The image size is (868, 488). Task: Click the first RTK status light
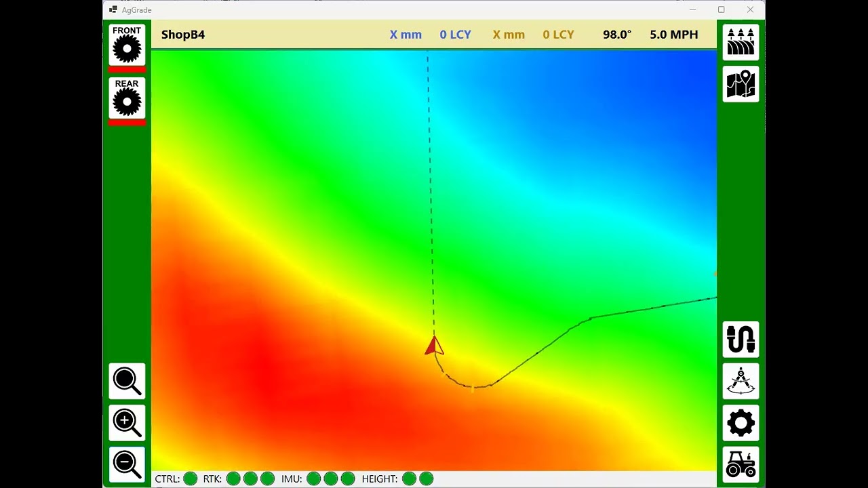[233, 479]
